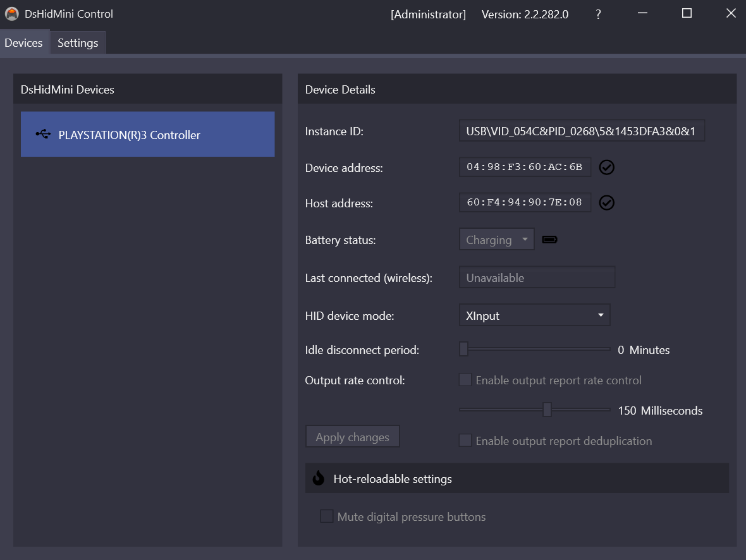Click the checkmark icon next to Host address
Viewport: 746px width, 560px height.
[x=606, y=202]
